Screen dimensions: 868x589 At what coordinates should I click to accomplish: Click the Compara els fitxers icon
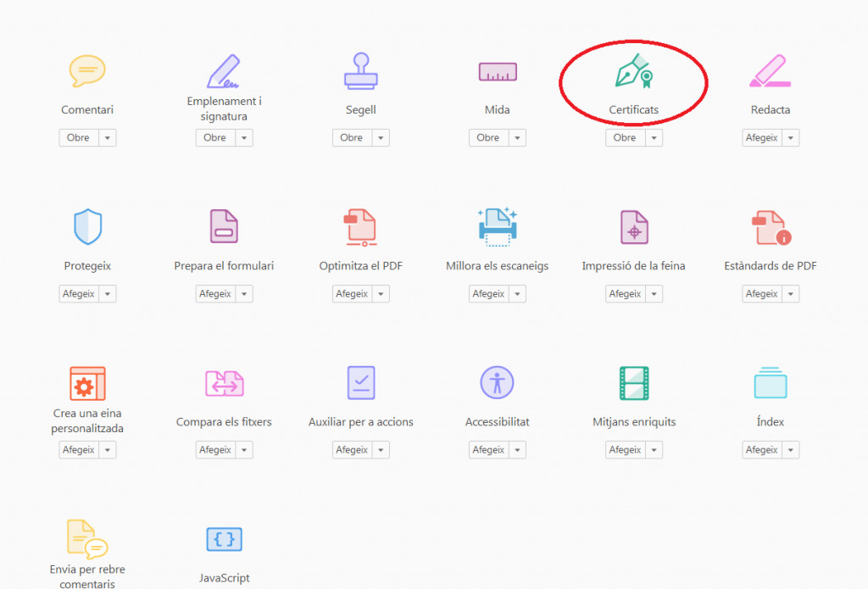pos(225,383)
